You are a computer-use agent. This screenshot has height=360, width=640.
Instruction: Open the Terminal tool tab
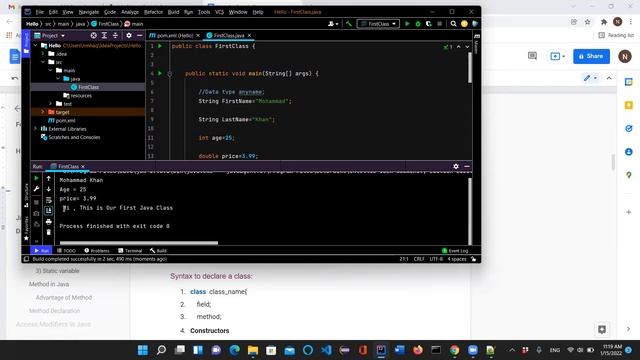130,251
